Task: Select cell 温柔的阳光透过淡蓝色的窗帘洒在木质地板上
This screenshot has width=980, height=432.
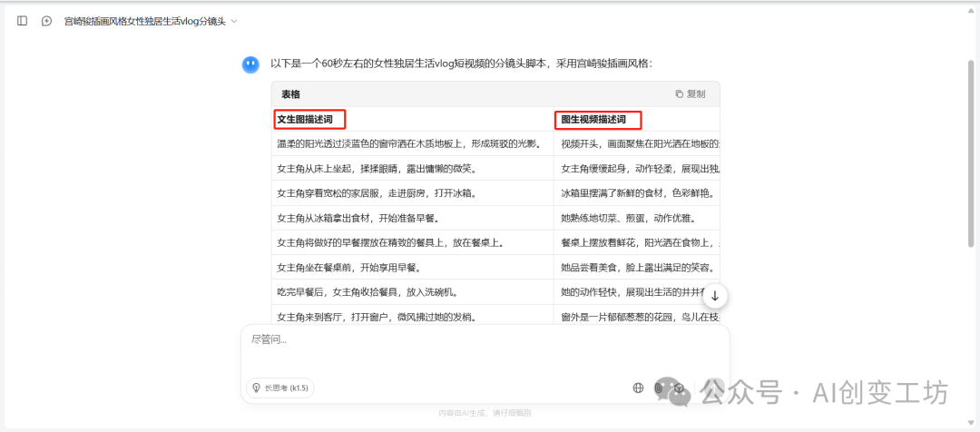Action: 413,143
